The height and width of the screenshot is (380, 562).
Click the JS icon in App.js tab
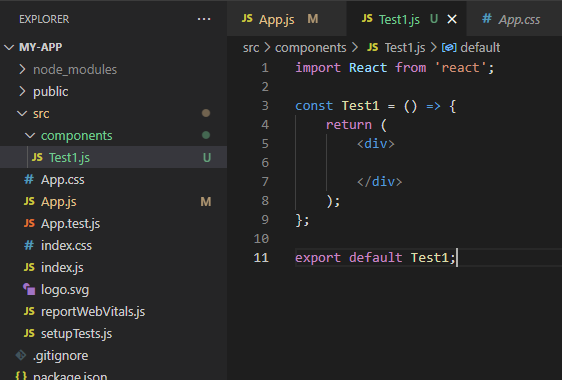pyautogui.click(x=247, y=19)
